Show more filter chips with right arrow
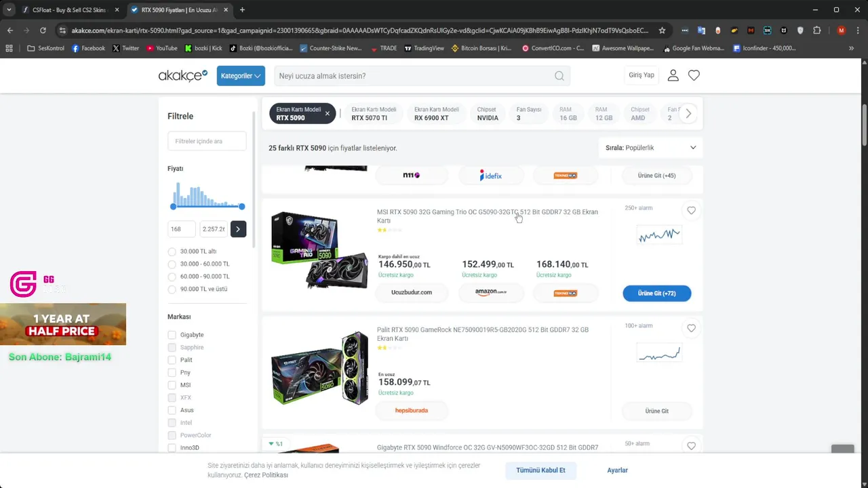The width and height of the screenshot is (868, 488). (x=688, y=114)
